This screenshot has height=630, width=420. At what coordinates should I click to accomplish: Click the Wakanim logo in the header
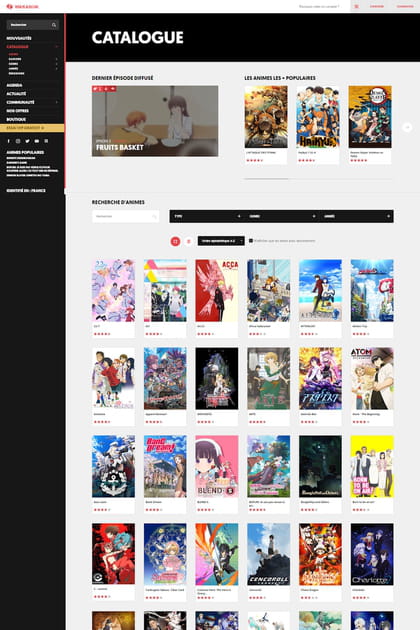(23, 6)
